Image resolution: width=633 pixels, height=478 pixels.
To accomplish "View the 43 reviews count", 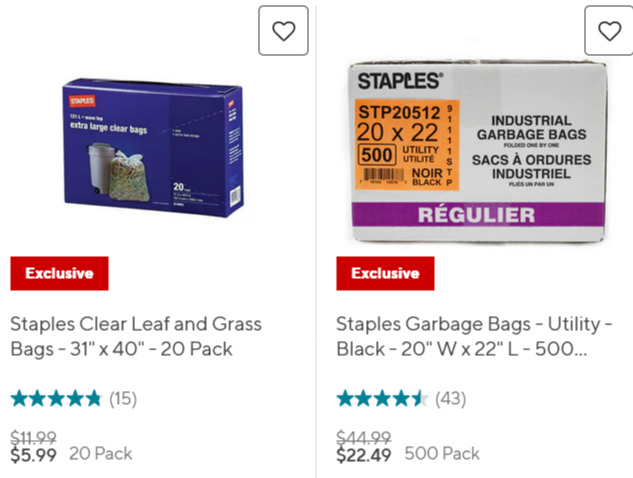I will [x=451, y=399].
